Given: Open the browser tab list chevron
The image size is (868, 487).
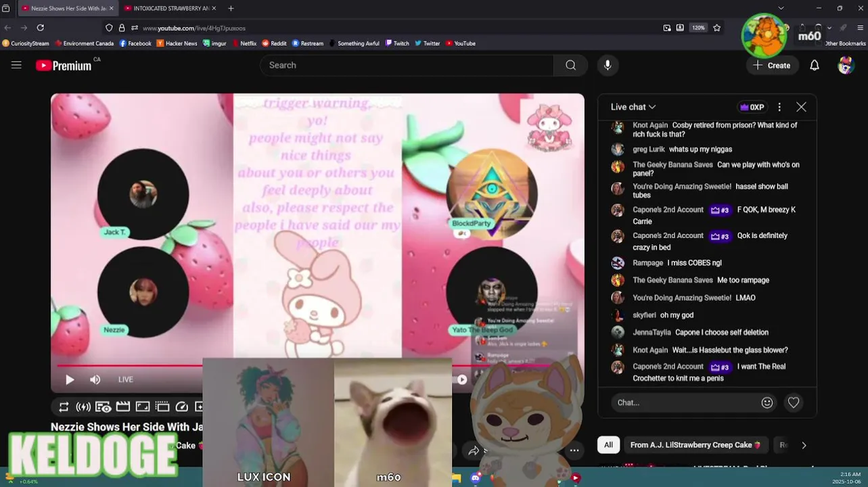Looking at the screenshot, I should (781, 8).
